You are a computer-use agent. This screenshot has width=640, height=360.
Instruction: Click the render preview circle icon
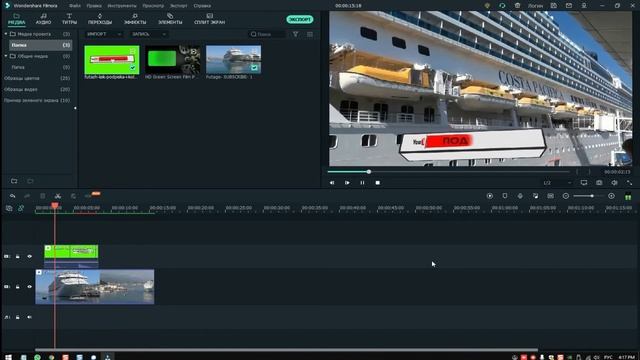[x=490, y=196]
